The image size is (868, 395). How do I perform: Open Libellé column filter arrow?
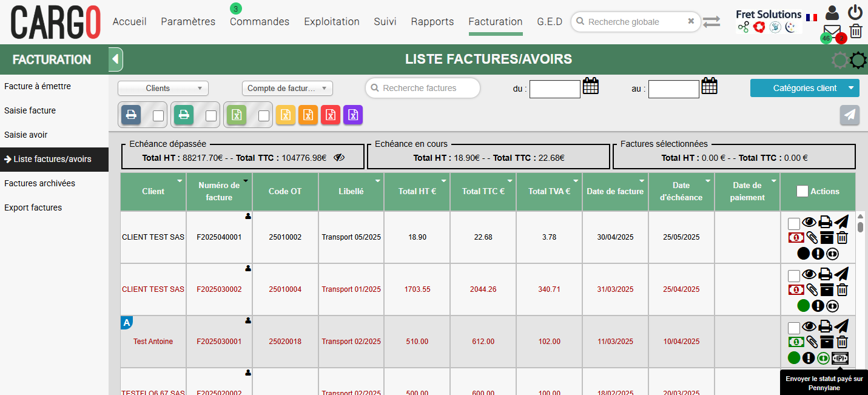click(x=377, y=181)
